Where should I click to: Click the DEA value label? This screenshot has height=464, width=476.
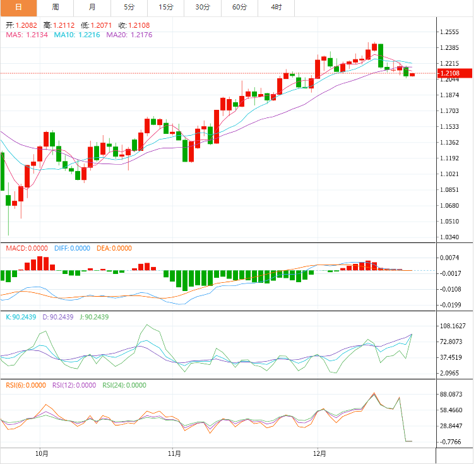point(114,248)
